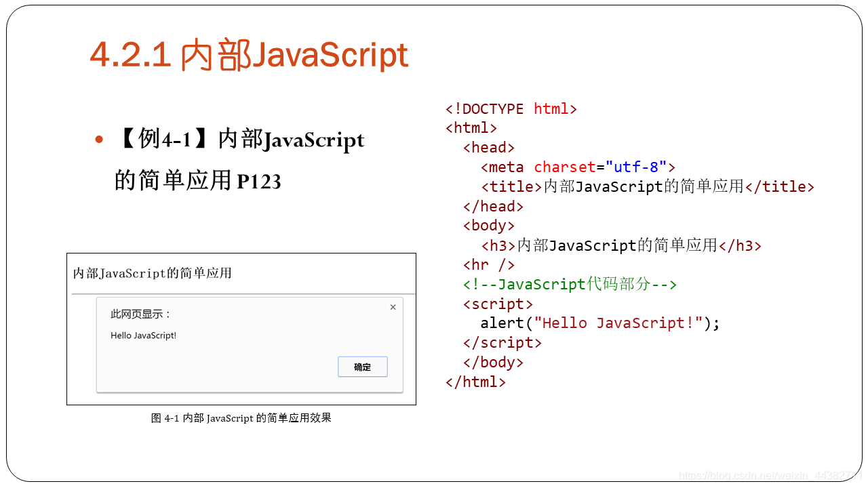Click the 确定 button in the alert dialog
This screenshot has height=488, width=868.
(363, 367)
